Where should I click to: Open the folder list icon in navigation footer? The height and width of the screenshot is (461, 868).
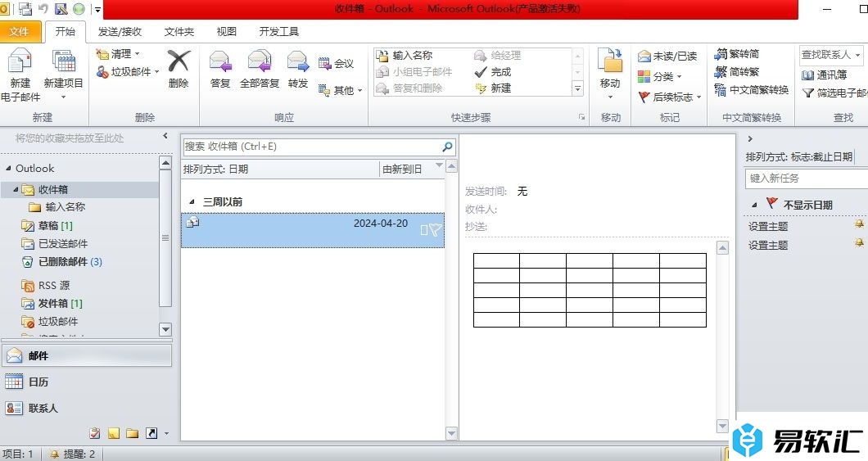pyautogui.click(x=132, y=433)
